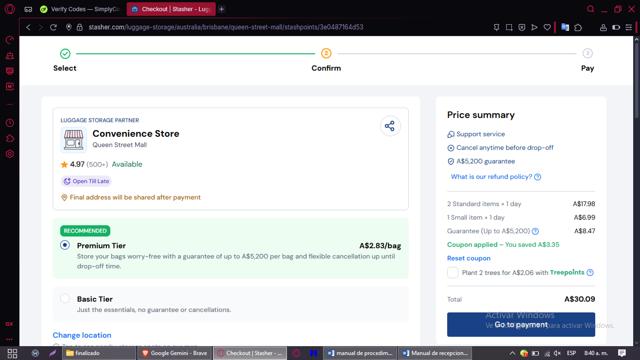Image resolution: width=640 pixels, height=360 pixels.
Task: Switch to the Checkout Stasher tab
Action: (x=171, y=9)
